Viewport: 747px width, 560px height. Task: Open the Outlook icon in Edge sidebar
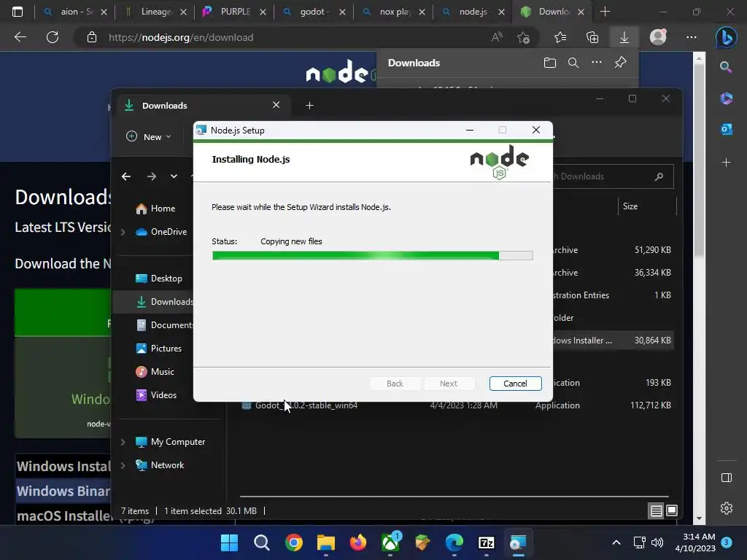(726, 129)
